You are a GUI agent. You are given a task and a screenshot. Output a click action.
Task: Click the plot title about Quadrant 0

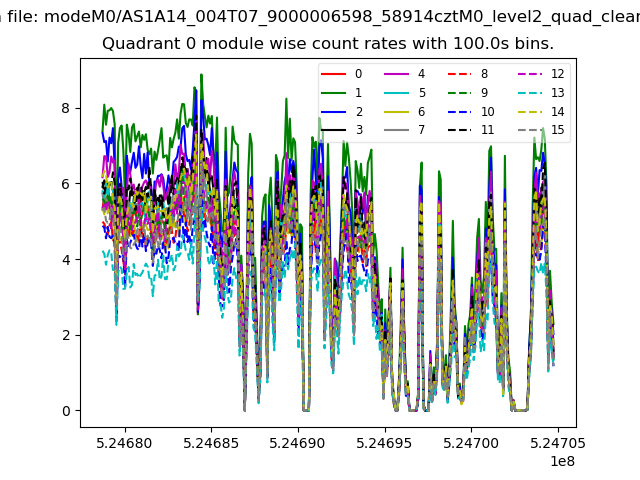click(328, 43)
